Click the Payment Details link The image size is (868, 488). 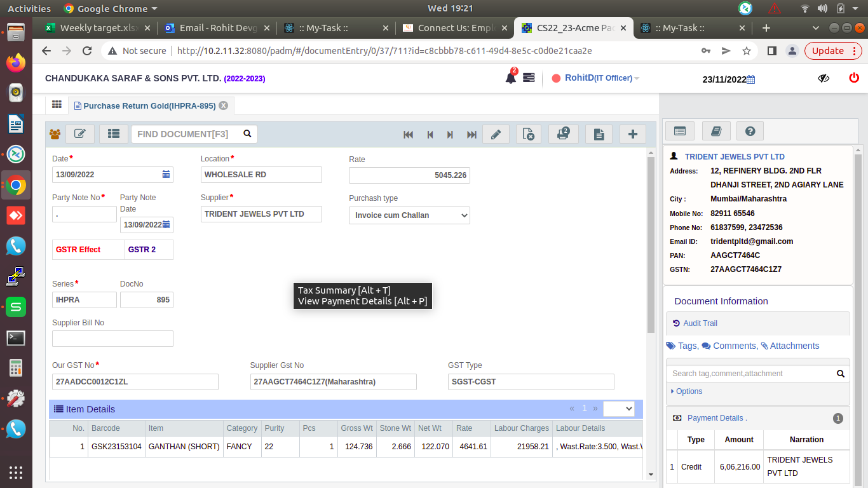pos(717,418)
